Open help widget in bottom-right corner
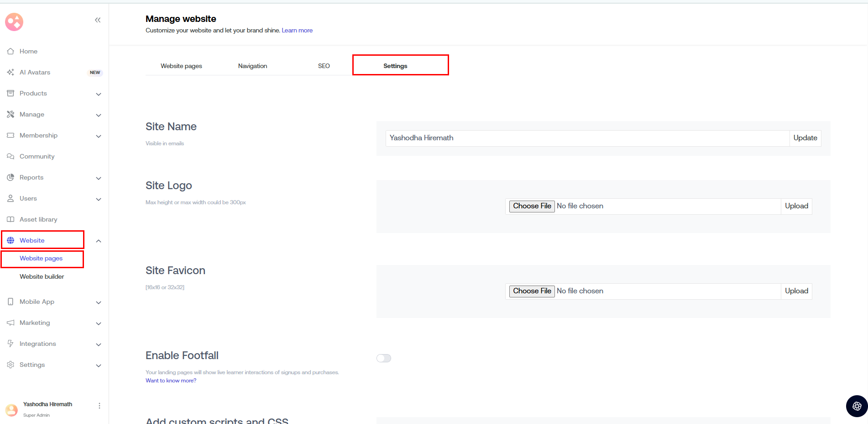The image size is (868, 424). tap(857, 406)
